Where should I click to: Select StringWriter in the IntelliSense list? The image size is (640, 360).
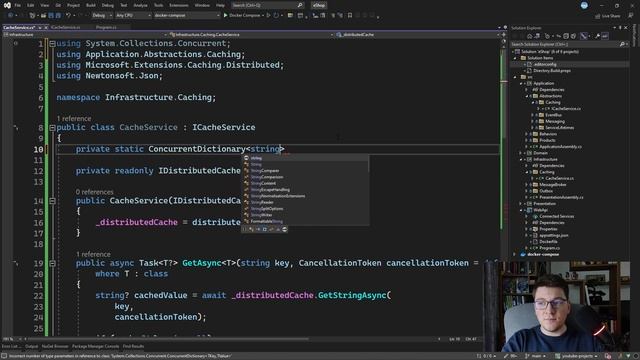click(305, 215)
